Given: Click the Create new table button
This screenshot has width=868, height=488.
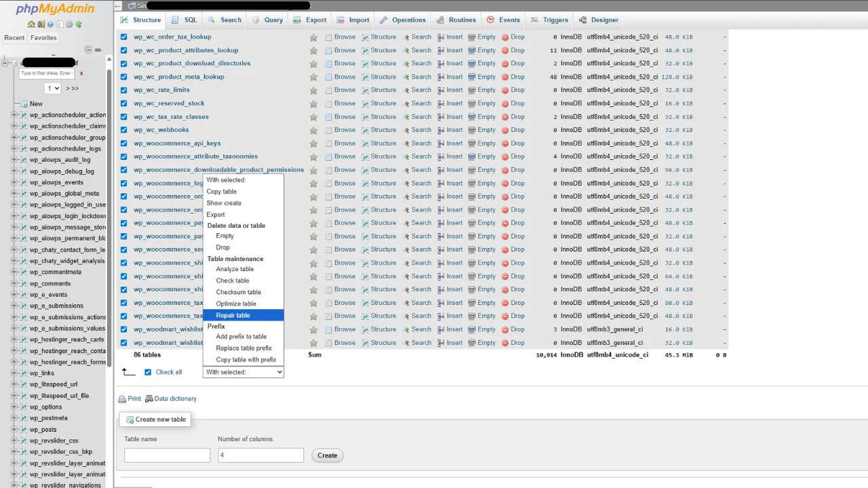Looking at the screenshot, I should [x=155, y=420].
